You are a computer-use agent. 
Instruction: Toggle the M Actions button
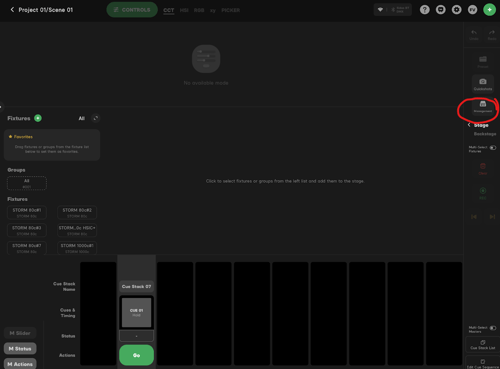tap(20, 364)
